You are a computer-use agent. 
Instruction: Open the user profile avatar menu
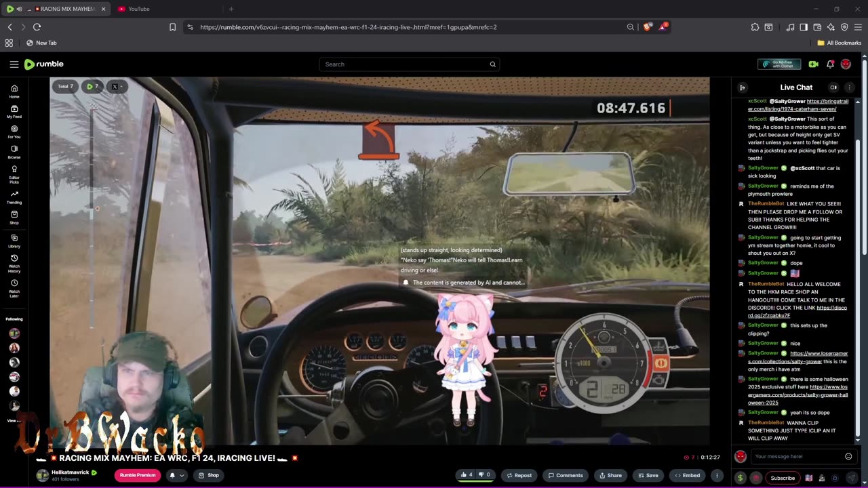click(x=846, y=64)
